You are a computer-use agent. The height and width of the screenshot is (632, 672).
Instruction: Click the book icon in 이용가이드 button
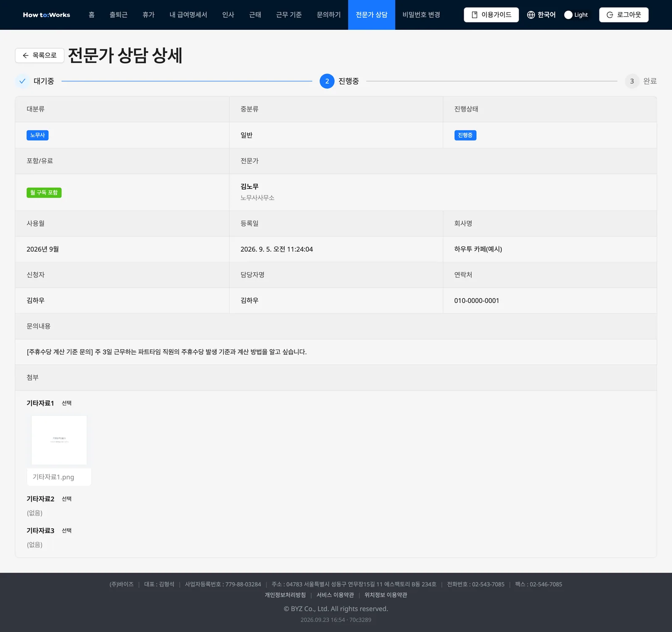[475, 15]
